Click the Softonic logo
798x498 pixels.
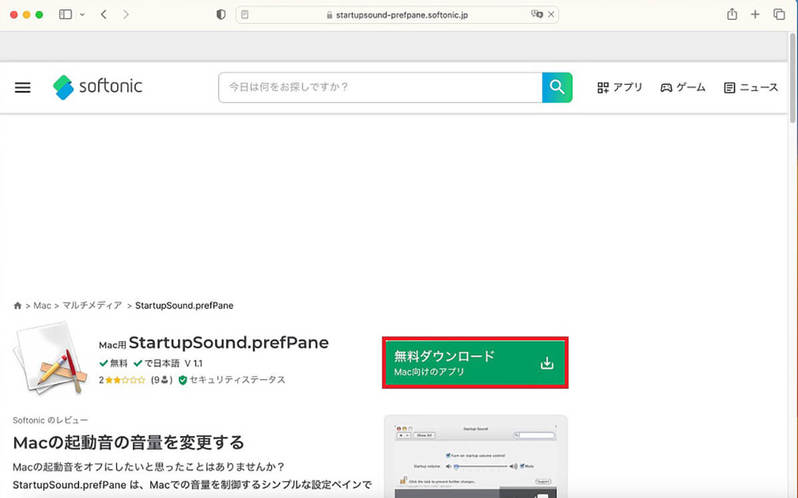coord(98,87)
